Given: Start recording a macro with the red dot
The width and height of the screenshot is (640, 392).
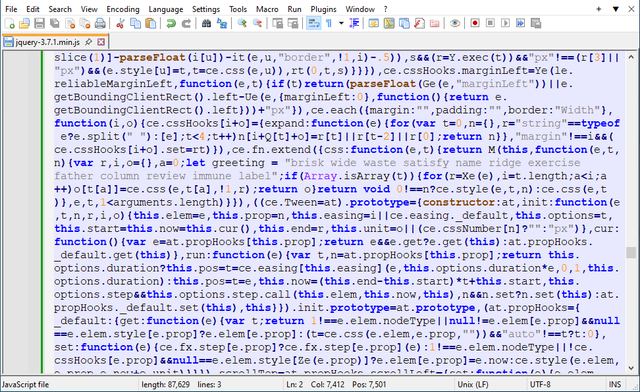Looking at the screenshot, I should pos(475,23).
